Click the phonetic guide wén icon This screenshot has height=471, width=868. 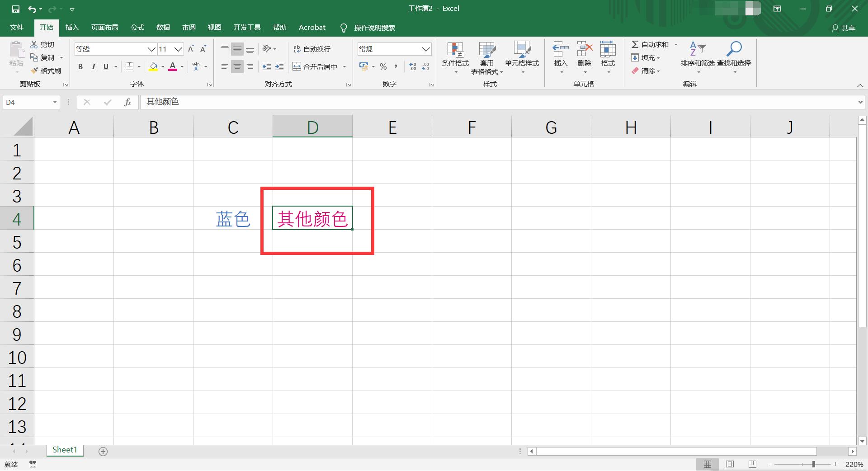[196, 66]
